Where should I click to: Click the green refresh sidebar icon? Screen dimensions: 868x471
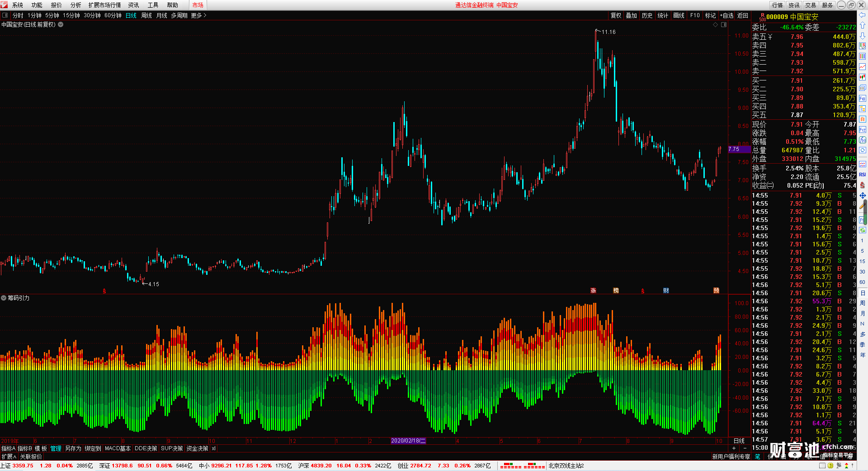pos(862,230)
